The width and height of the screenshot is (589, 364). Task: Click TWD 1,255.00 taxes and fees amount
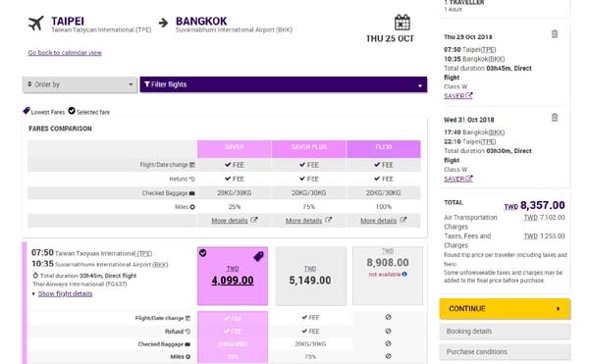pyautogui.click(x=544, y=236)
